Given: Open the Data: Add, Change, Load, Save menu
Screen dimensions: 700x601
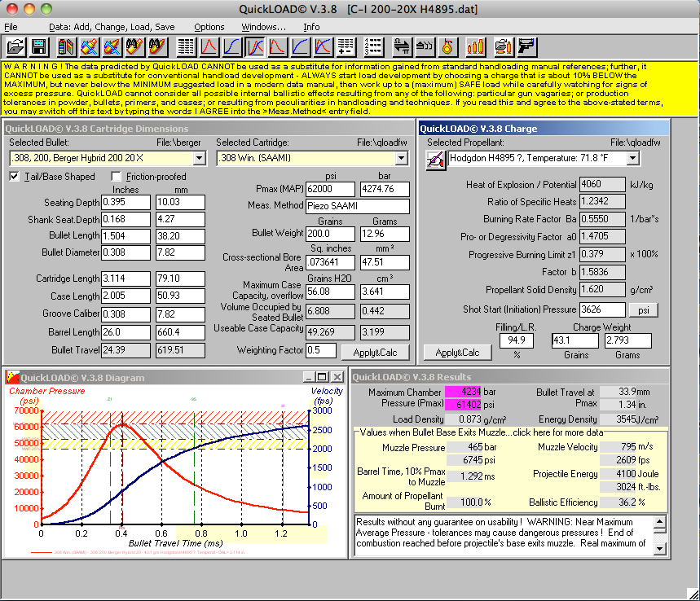Looking at the screenshot, I should pos(112,27).
